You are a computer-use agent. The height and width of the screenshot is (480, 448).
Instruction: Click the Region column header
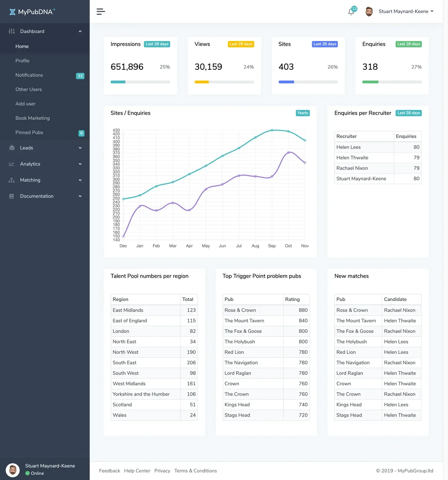coord(146,299)
